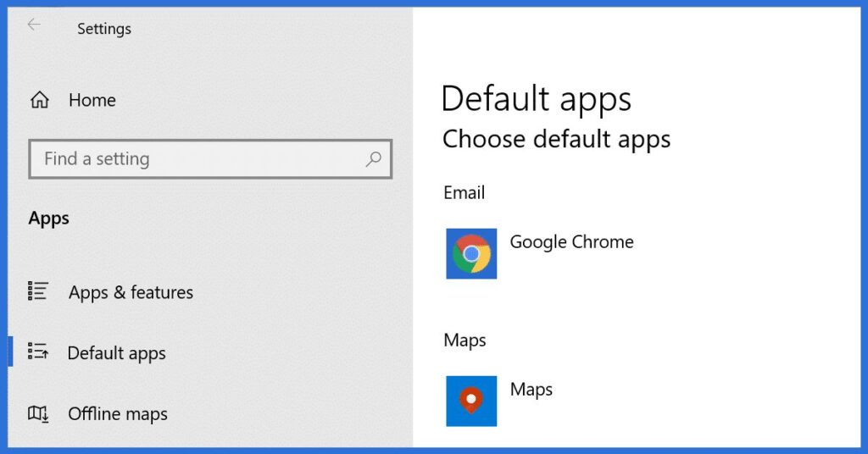Click the Apps & features list icon
The width and height of the screenshot is (868, 454).
pyautogui.click(x=38, y=291)
